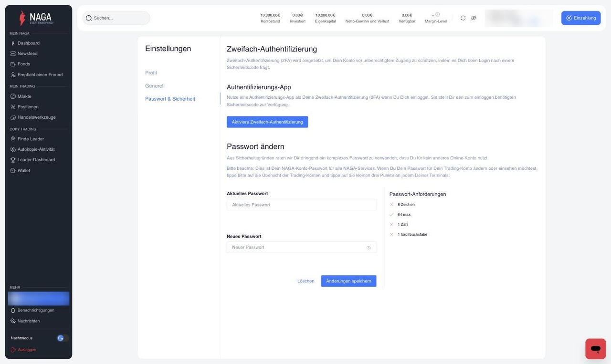The height and width of the screenshot is (364, 611).
Task: Click the Dashboard icon in the sidebar
Action: coord(13,43)
